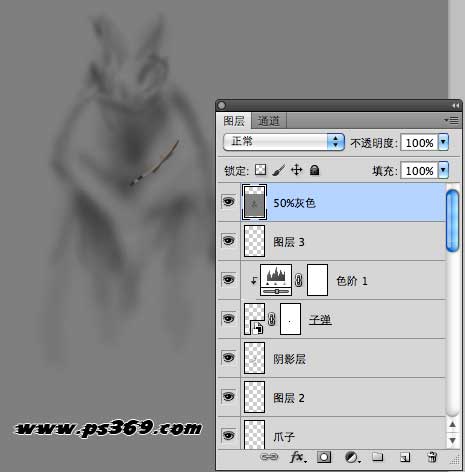Select the 爪子 layer name
Image resolution: width=465 pixels, height=472 pixels.
coord(284,436)
